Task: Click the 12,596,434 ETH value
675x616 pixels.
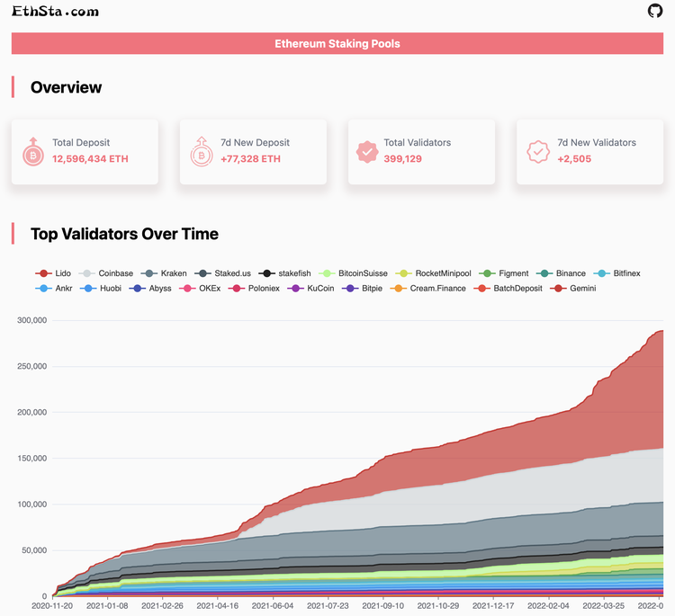Action: click(x=90, y=159)
